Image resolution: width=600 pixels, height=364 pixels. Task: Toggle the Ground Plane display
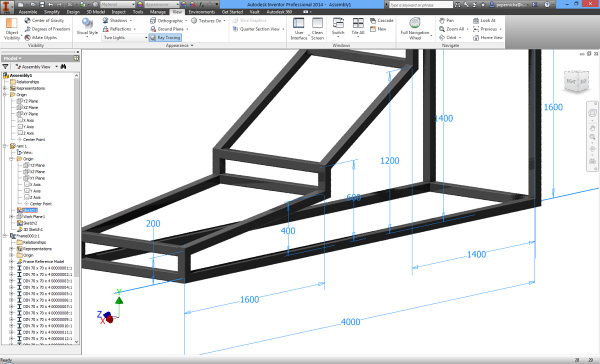pyautogui.click(x=166, y=29)
